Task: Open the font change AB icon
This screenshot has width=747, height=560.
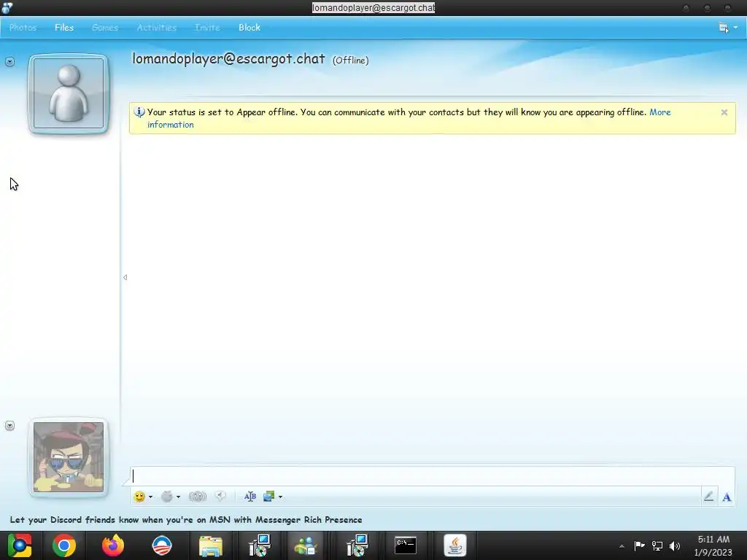Action: click(x=250, y=497)
